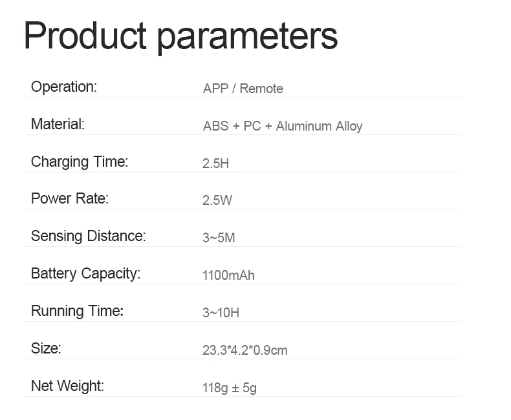Select the Battery Capacity label
The height and width of the screenshot is (420, 511).
click(x=85, y=273)
